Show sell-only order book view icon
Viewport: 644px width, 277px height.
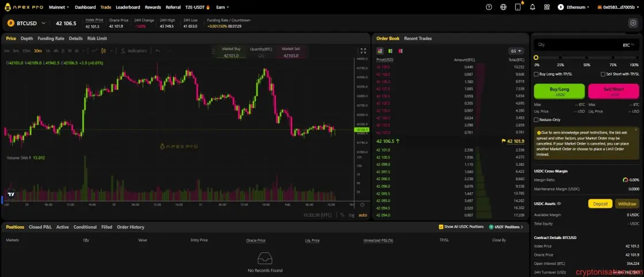coord(400,51)
